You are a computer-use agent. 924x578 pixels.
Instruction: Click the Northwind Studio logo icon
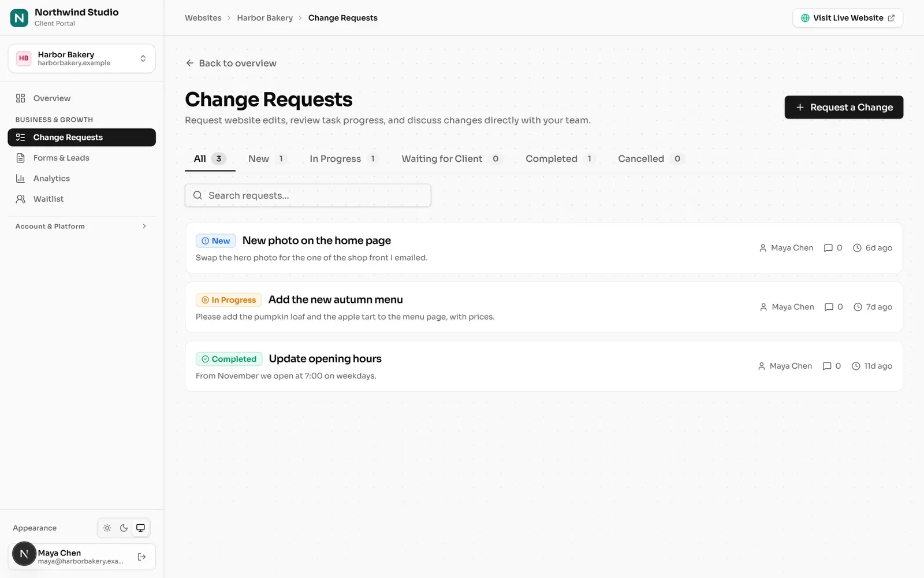click(19, 18)
